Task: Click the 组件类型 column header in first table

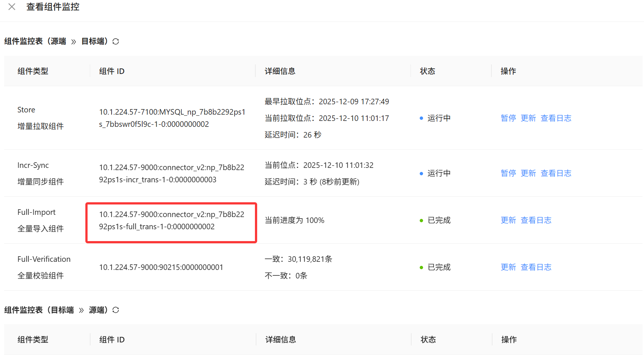Action: [33, 71]
